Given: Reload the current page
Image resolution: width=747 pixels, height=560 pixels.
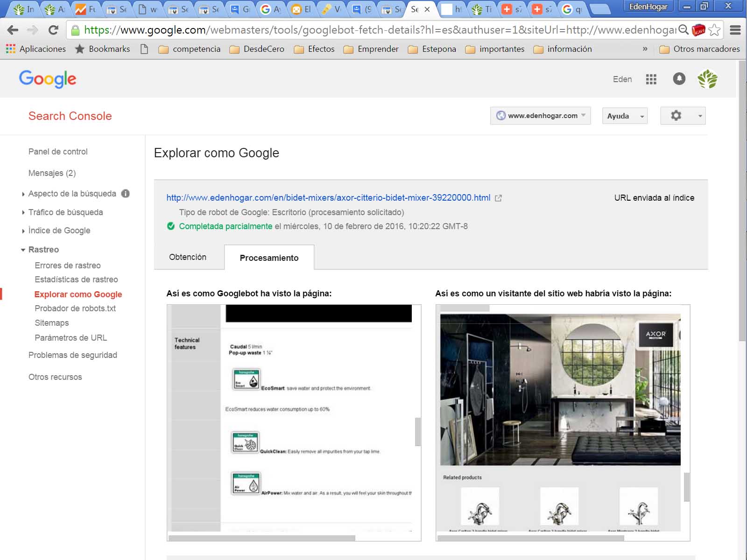Looking at the screenshot, I should (53, 30).
